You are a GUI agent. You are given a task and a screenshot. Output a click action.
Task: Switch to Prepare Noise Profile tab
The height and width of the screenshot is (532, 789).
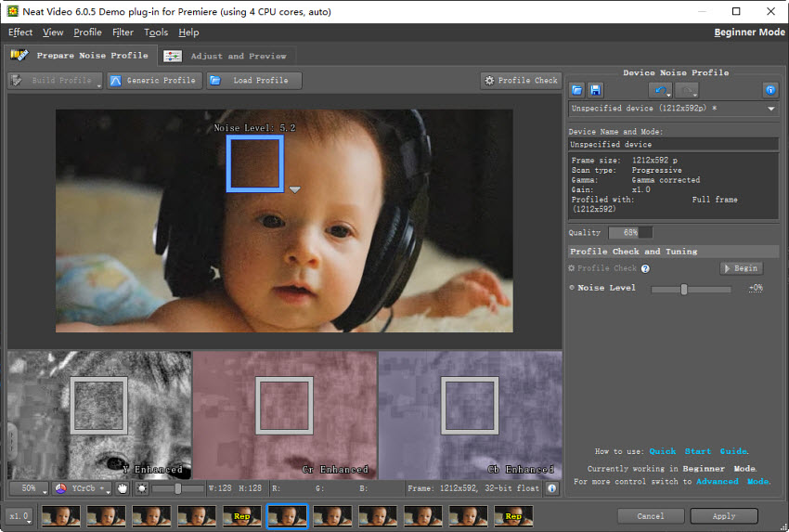click(x=81, y=56)
